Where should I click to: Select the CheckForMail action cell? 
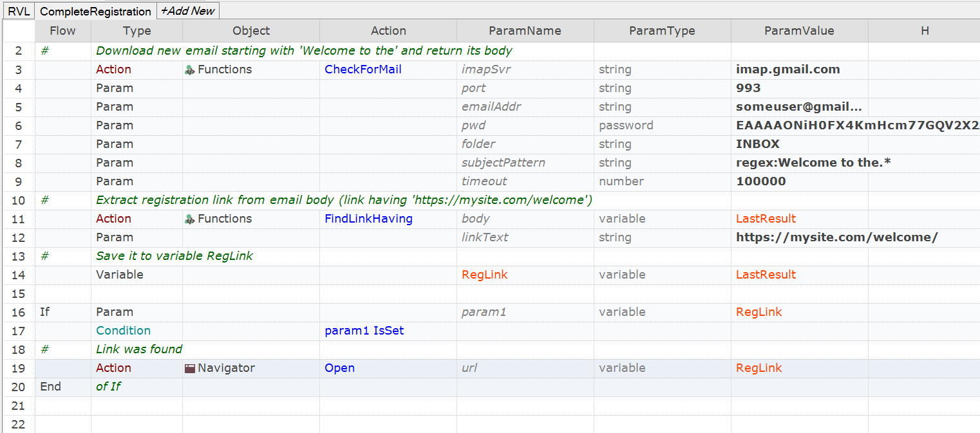388,69
